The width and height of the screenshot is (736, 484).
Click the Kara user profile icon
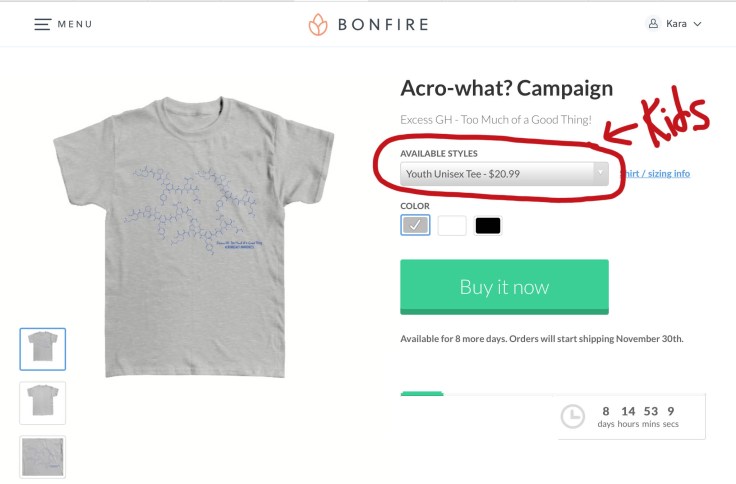[x=654, y=24]
